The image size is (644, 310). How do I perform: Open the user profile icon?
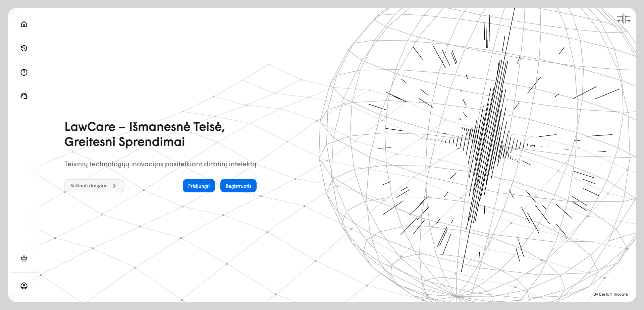[24, 286]
